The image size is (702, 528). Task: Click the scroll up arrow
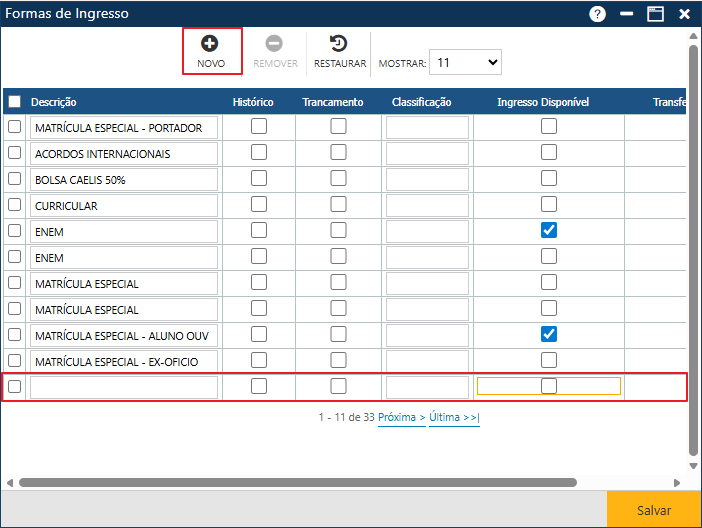(693, 36)
